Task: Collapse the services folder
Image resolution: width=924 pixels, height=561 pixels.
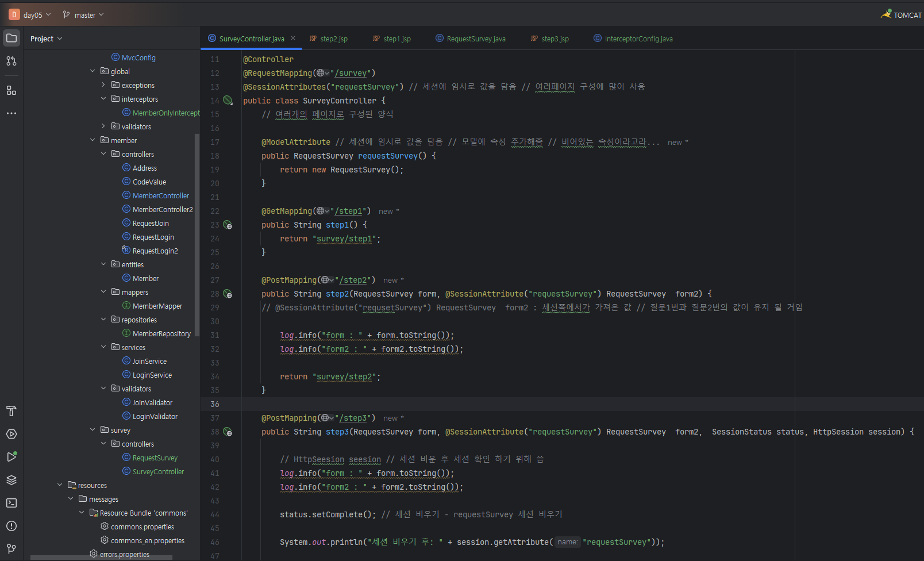Action: coord(103,347)
